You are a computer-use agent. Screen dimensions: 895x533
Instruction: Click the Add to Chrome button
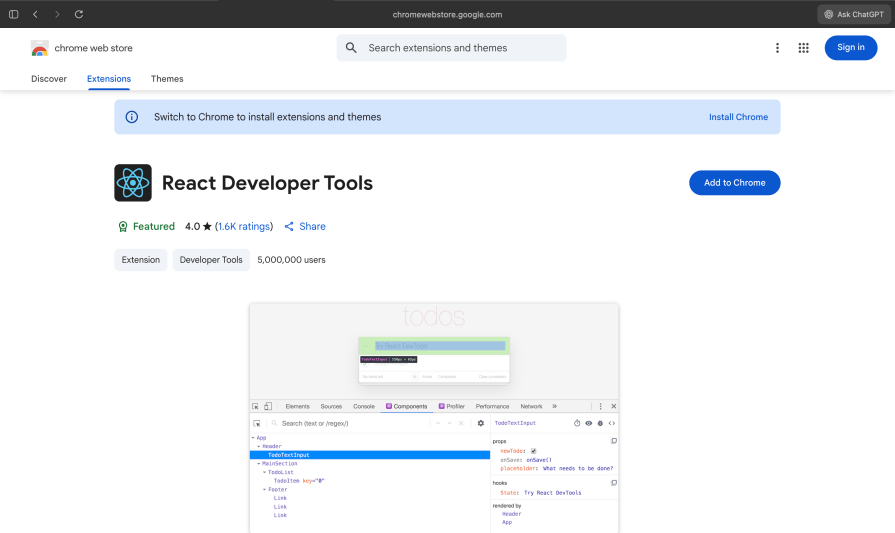click(x=735, y=183)
